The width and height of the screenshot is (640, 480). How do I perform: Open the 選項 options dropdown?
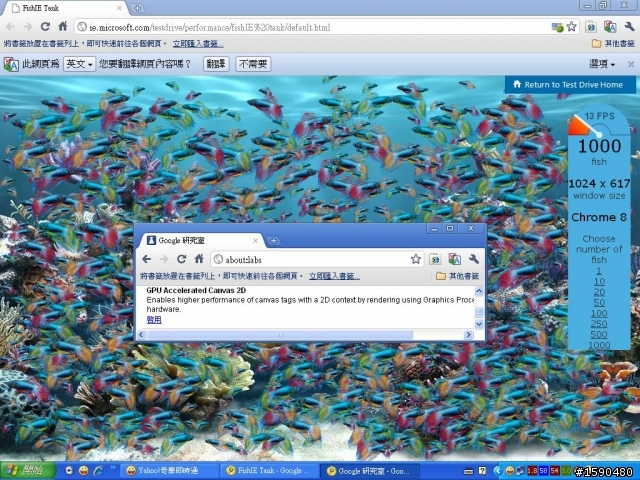(602, 64)
